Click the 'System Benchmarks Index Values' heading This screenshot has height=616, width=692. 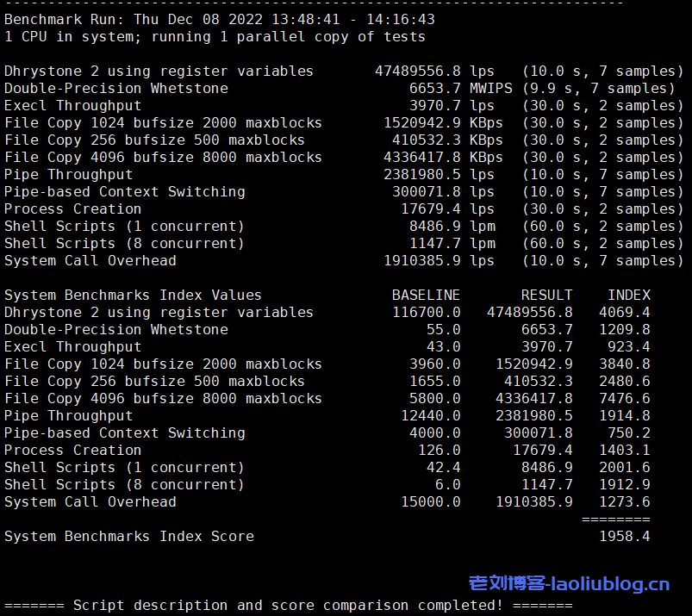click(133, 295)
